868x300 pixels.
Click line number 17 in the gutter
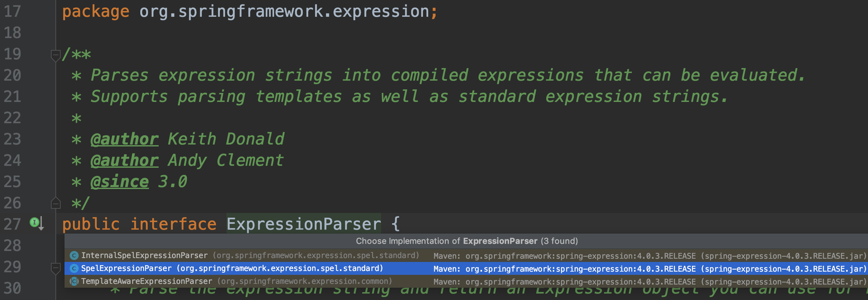point(13,12)
